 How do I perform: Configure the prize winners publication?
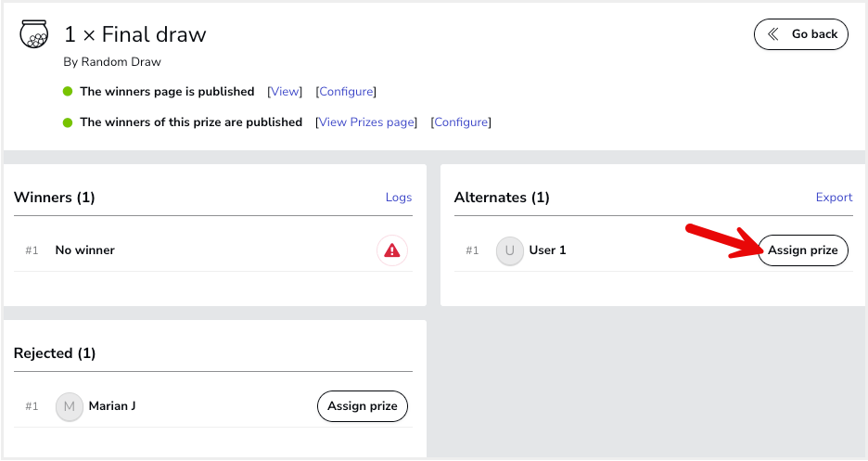(461, 122)
